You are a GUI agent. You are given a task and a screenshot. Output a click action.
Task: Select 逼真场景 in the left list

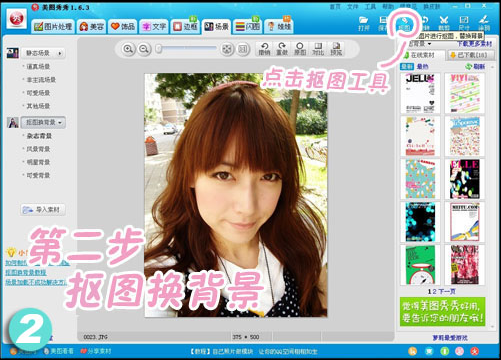point(38,66)
